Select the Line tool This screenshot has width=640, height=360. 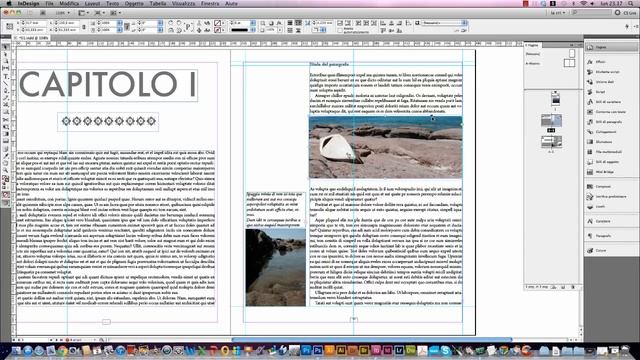pyautogui.click(x=6, y=83)
